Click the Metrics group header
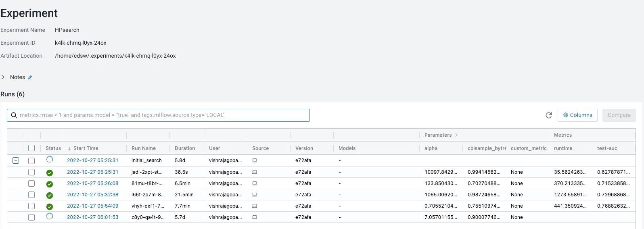This screenshot has width=644, height=229. pos(563,135)
